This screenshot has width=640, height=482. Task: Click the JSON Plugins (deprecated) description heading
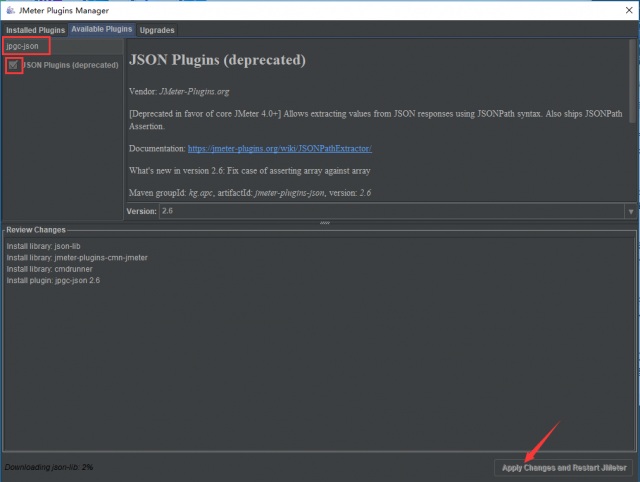217,61
